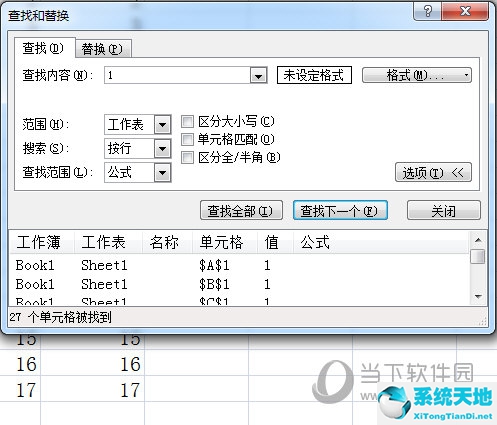Screen dimensions: 497x425
Task: Enable the 区分全/半角 checkbox
Action: point(187,157)
